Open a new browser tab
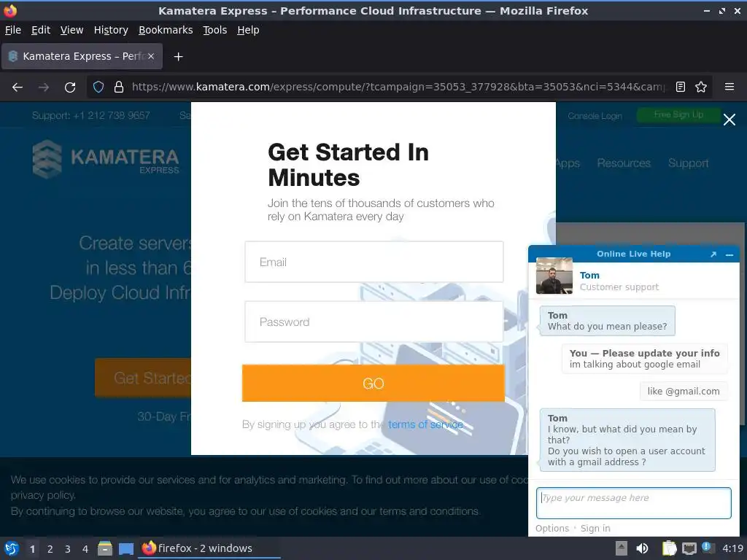The width and height of the screenshot is (747, 560). click(x=178, y=57)
